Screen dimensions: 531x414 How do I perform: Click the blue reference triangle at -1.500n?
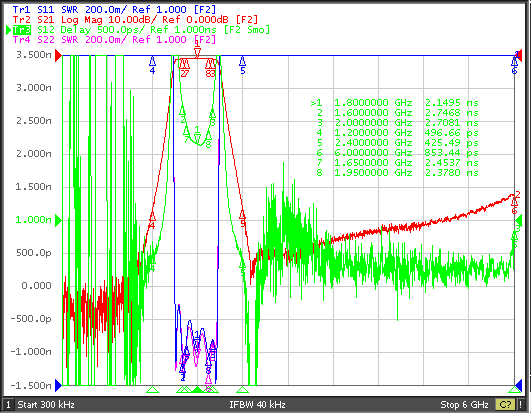point(59,385)
